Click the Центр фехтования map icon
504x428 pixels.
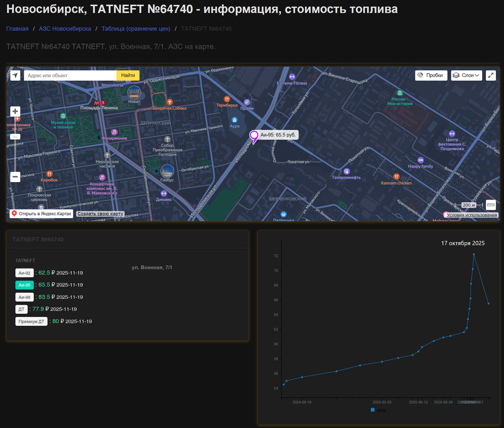tap(452, 133)
